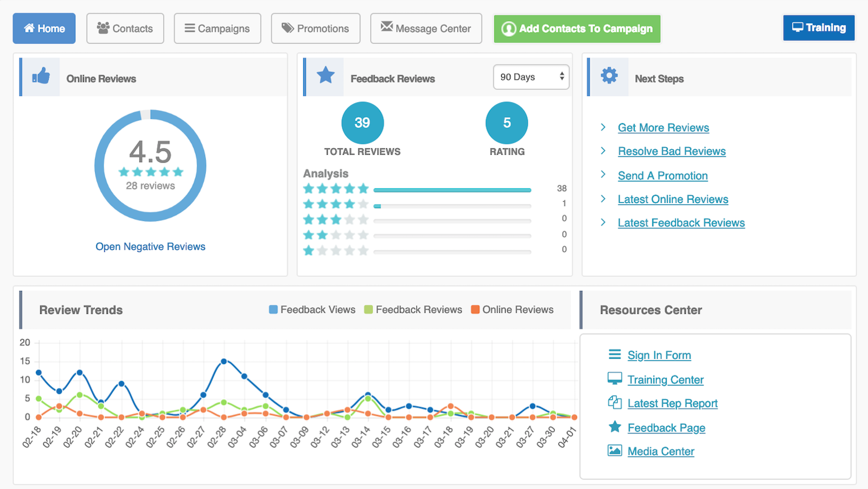Toggle the Online Reviews legend series
The width and height of the screenshot is (868, 489).
coord(513,309)
